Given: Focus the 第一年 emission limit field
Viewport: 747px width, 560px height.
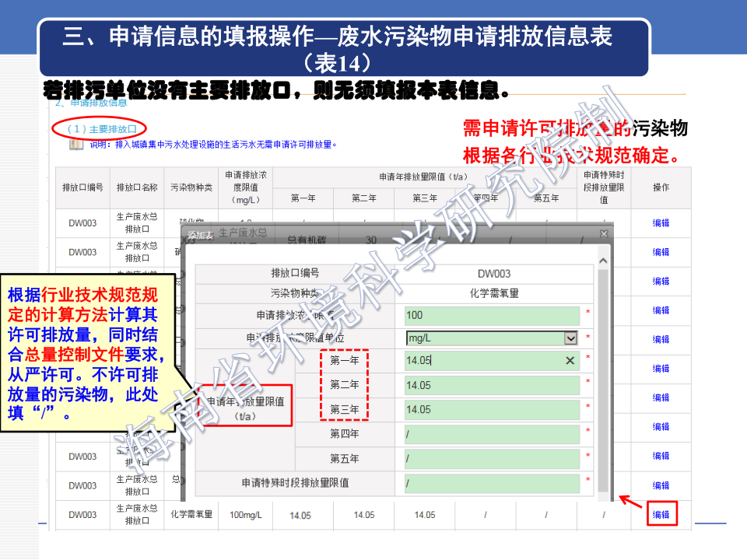Looking at the screenshot, I should [x=492, y=360].
